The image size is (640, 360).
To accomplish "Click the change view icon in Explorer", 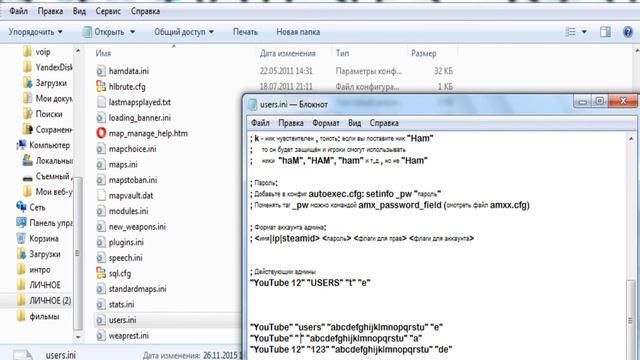I will click(x=571, y=32).
